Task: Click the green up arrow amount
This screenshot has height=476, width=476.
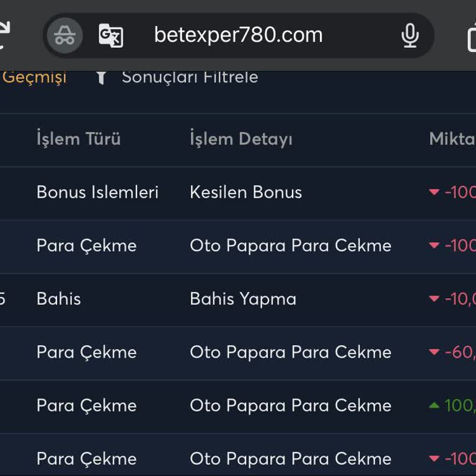Action: (434, 405)
